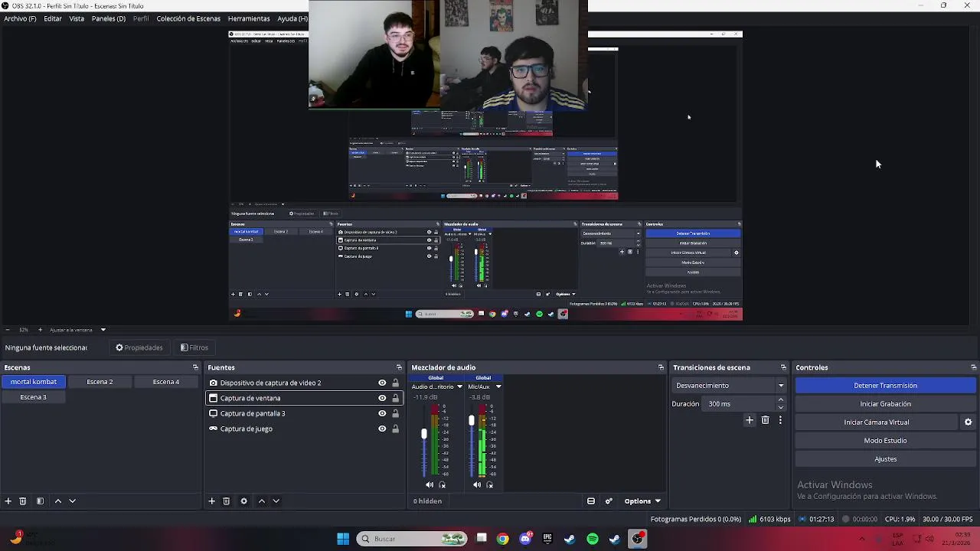Decrease transition duration stepper down
The image size is (980, 551).
[781, 407]
